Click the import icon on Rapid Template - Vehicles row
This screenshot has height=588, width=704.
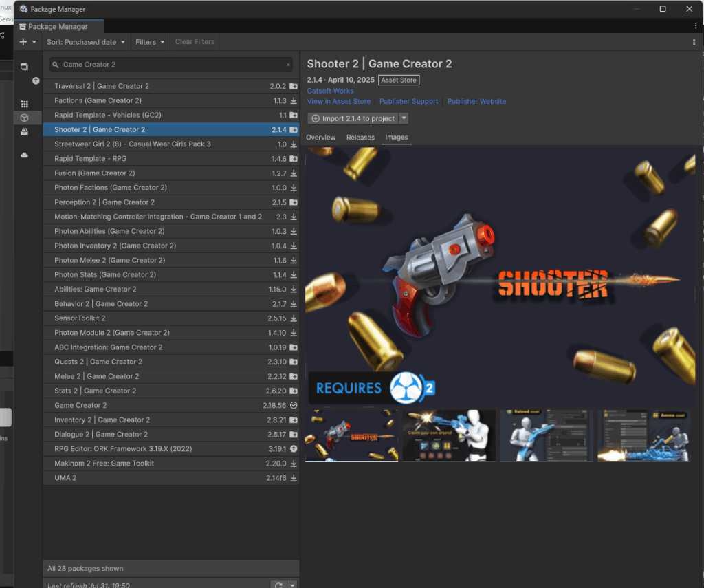[x=293, y=115]
